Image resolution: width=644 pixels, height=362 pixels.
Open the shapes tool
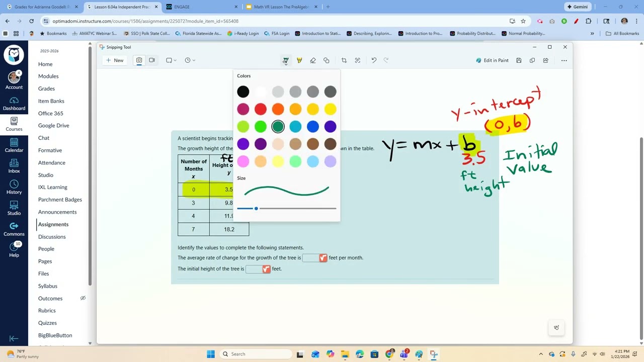(x=327, y=60)
